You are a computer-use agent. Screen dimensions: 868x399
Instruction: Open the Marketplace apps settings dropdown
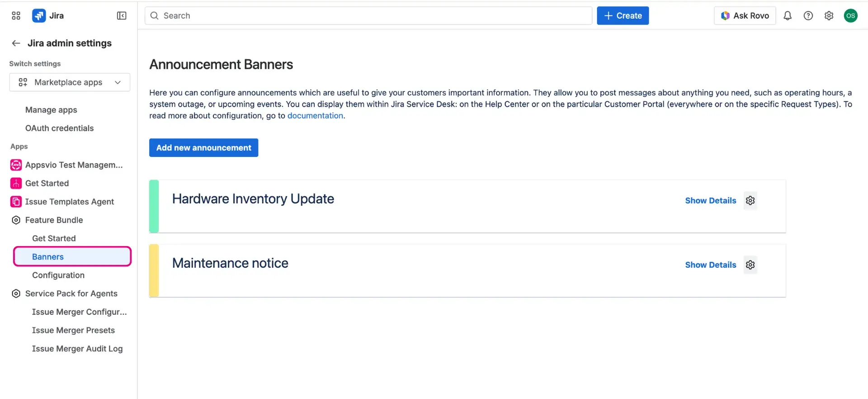pyautogui.click(x=70, y=82)
